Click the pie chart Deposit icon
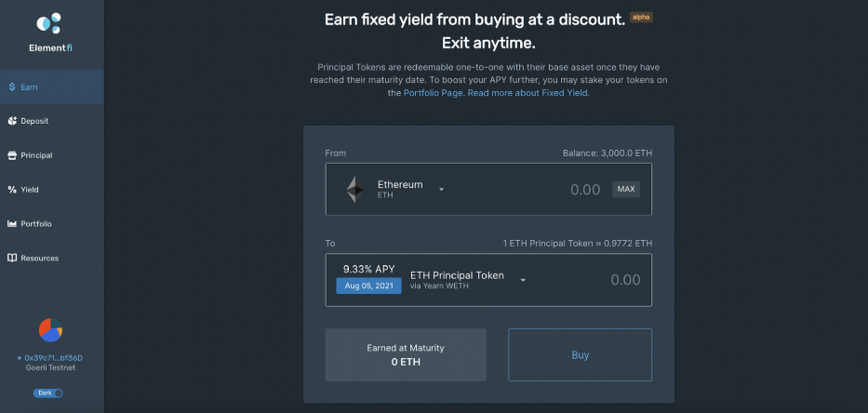 click(12, 121)
